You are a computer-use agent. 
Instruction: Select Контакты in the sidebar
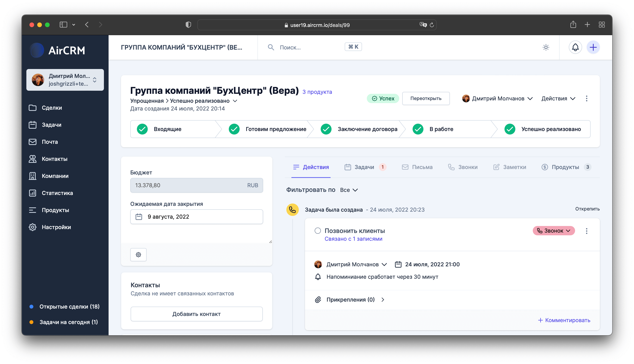54,159
